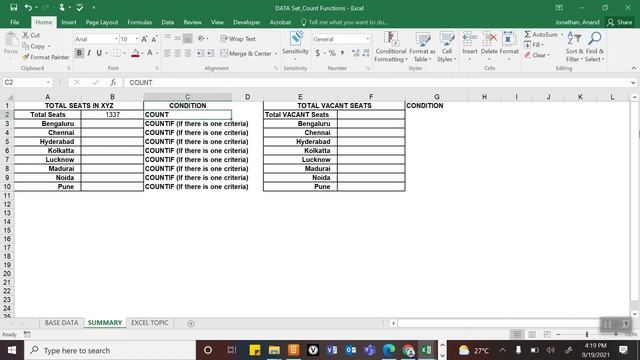Open the File menu
The width and height of the screenshot is (640, 360).
click(15, 22)
